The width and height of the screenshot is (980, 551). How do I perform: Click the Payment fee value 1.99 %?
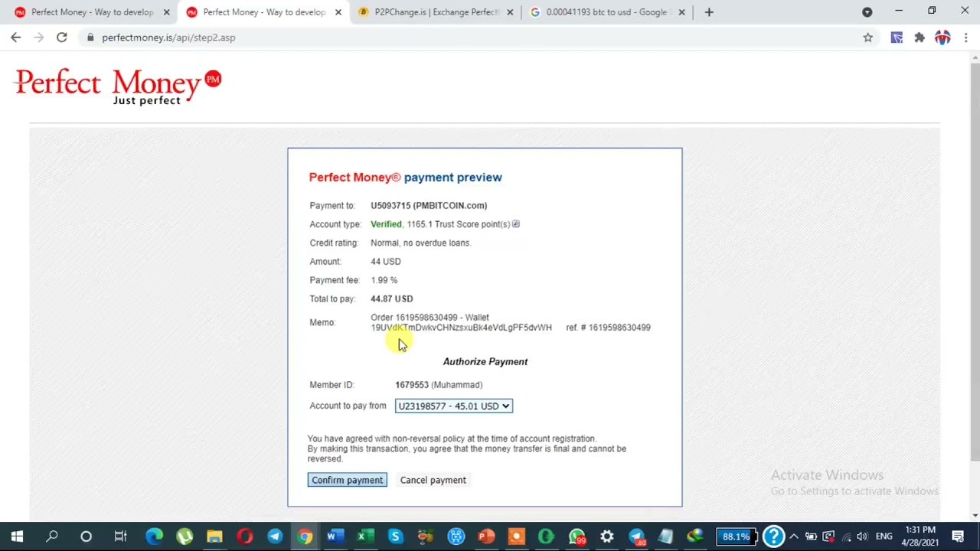click(384, 280)
